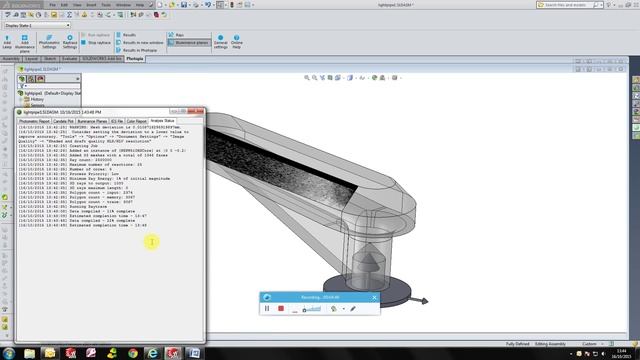Viewport: 640px width, 360px height.
Task: Switch to the Evaluate ribbon tab
Action: pyautogui.click(x=69, y=59)
